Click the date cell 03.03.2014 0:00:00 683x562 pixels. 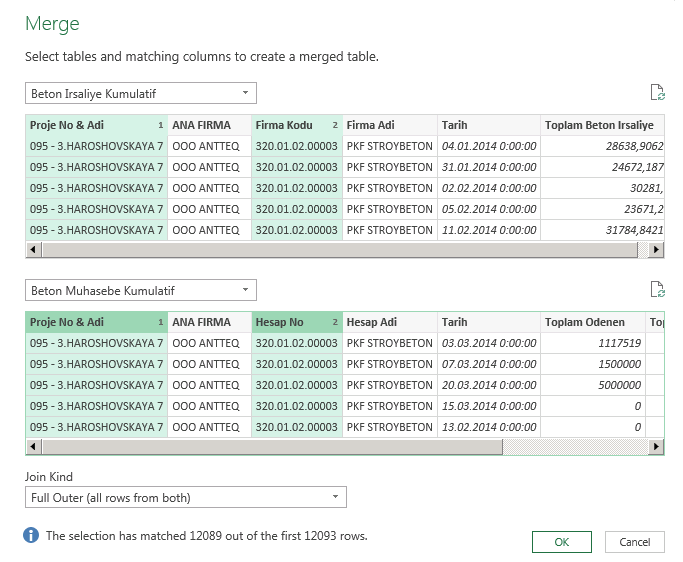[x=489, y=343]
